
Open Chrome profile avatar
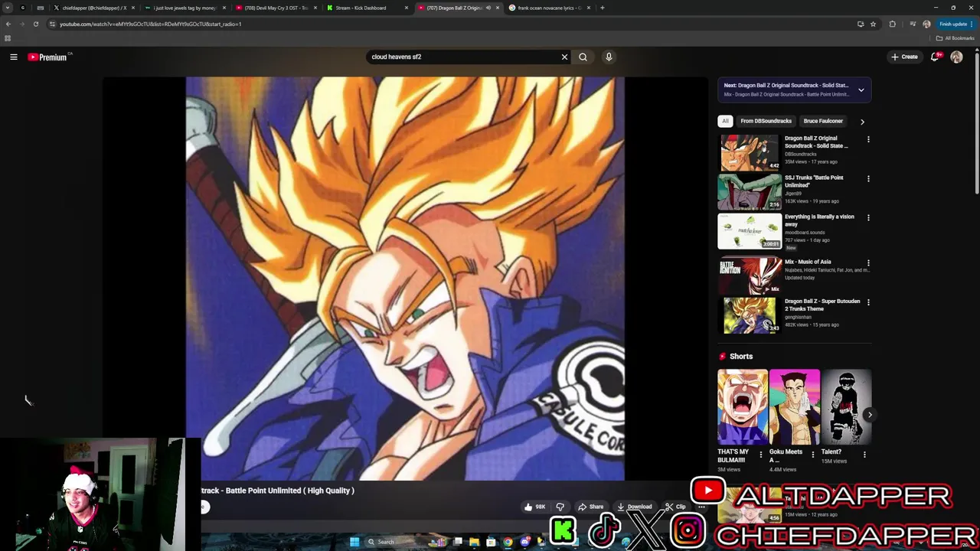926,24
